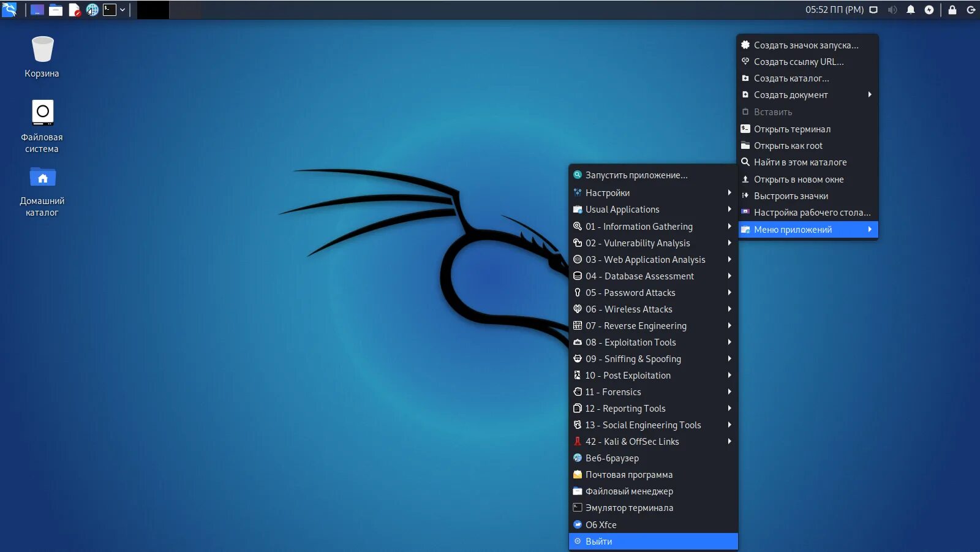Launch the file manager from the top panel

click(56, 10)
